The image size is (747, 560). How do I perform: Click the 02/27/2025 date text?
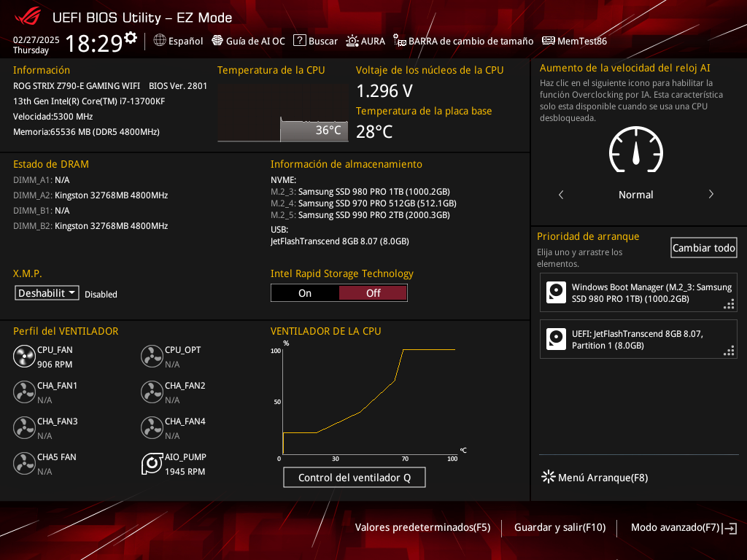tap(36, 39)
